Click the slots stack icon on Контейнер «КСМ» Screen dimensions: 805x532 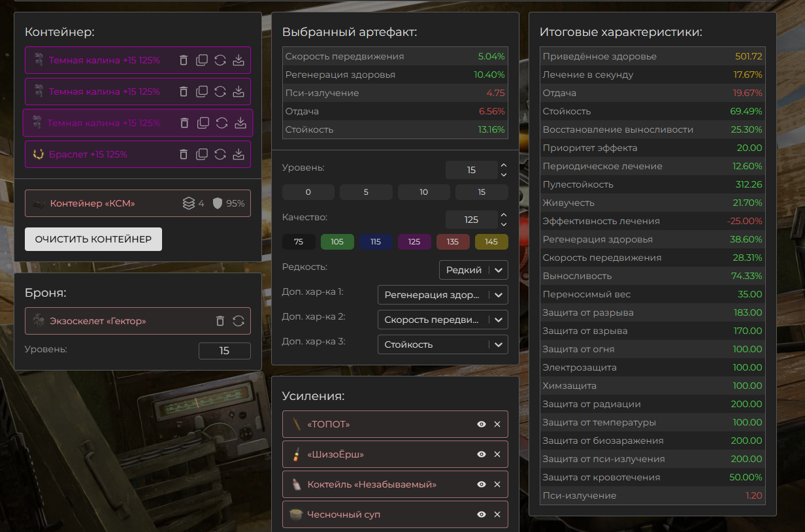click(x=189, y=203)
